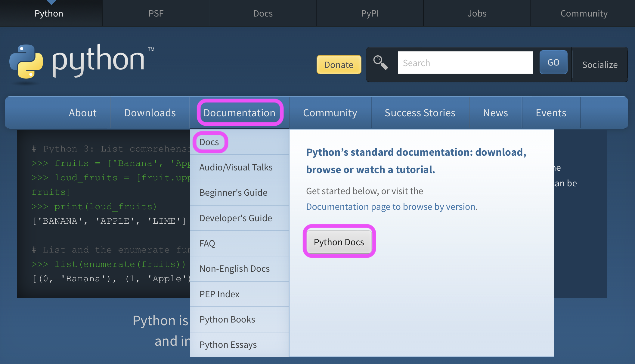Viewport: 635px width, 364px height.
Task: Click the "print(loud_fruits)" code line
Action: (94, 206)
